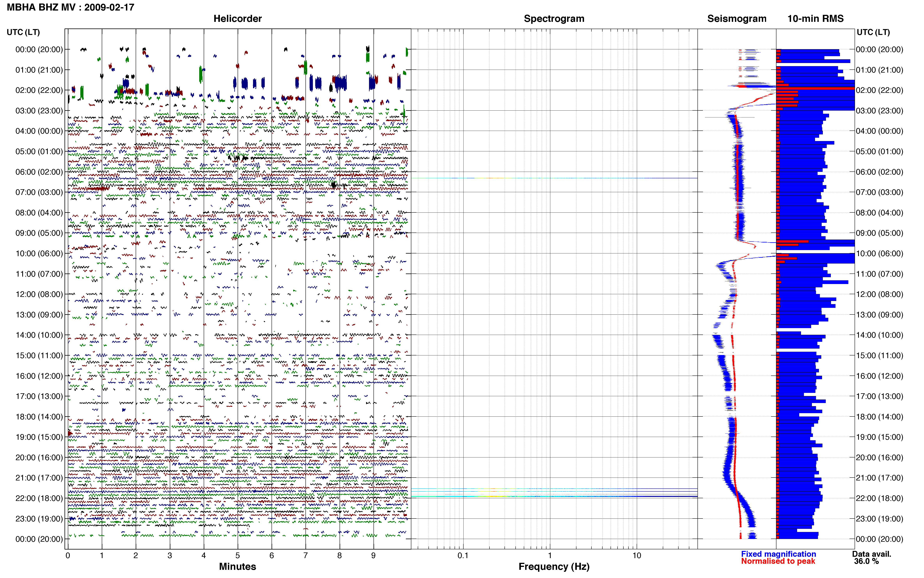Click "08:00 (04:00)" on the left time axis
Screen dimensions: 924x578
pos(39,213)
